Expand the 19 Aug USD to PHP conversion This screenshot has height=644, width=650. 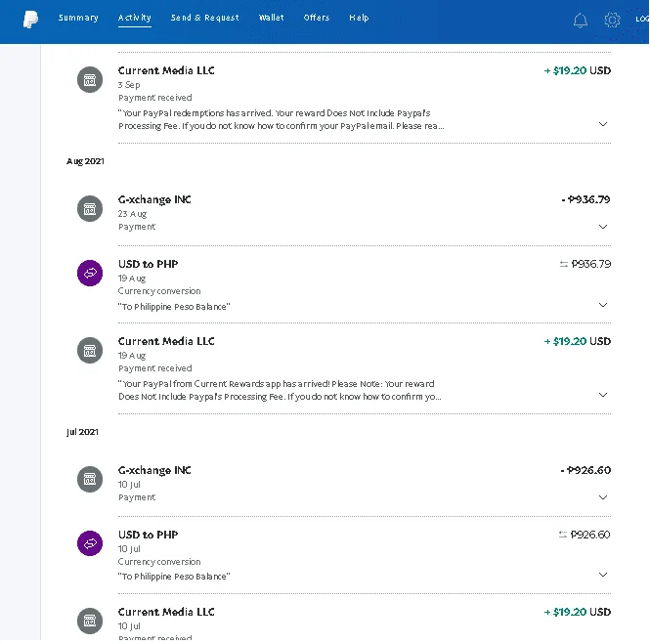[603, 305]
